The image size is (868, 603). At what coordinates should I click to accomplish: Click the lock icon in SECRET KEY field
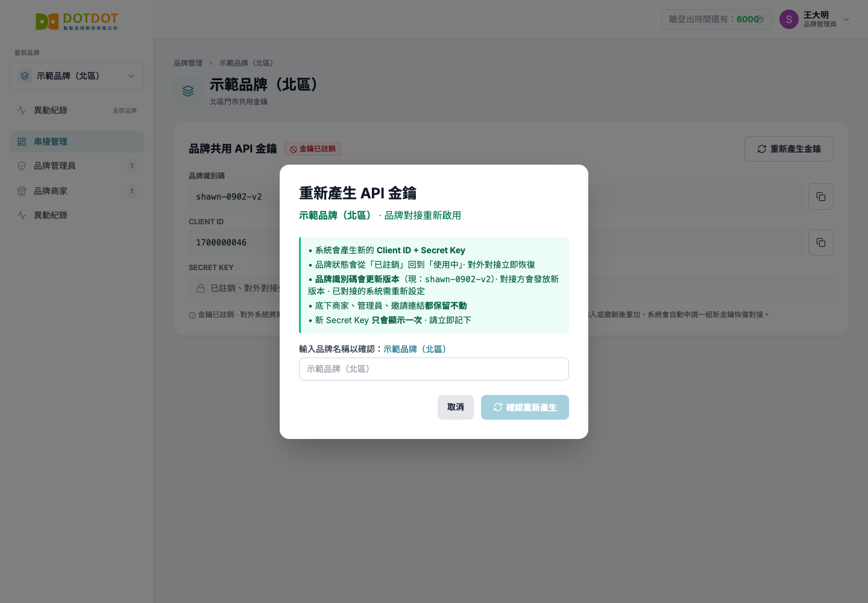pyautogui.click(x=201, y=288)
